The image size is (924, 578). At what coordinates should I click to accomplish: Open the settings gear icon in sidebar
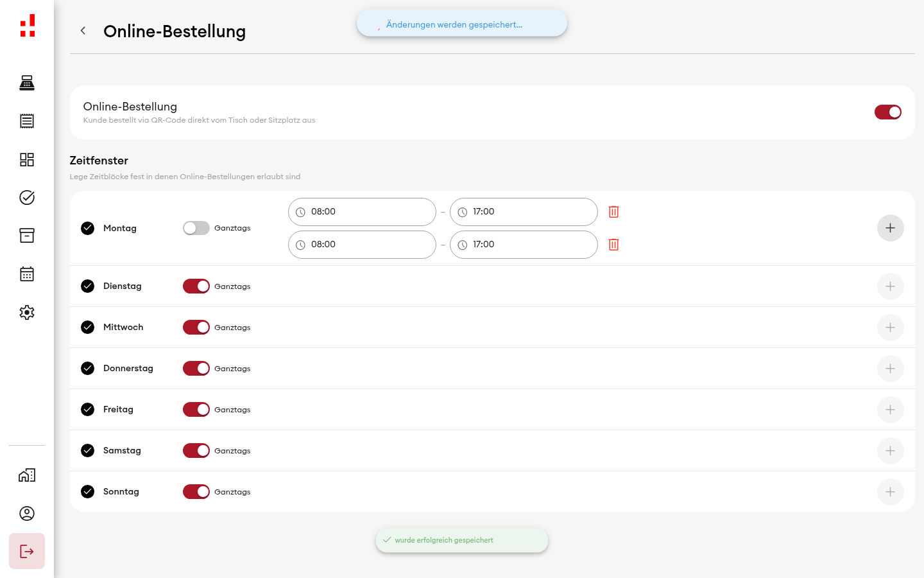(27, 312)
